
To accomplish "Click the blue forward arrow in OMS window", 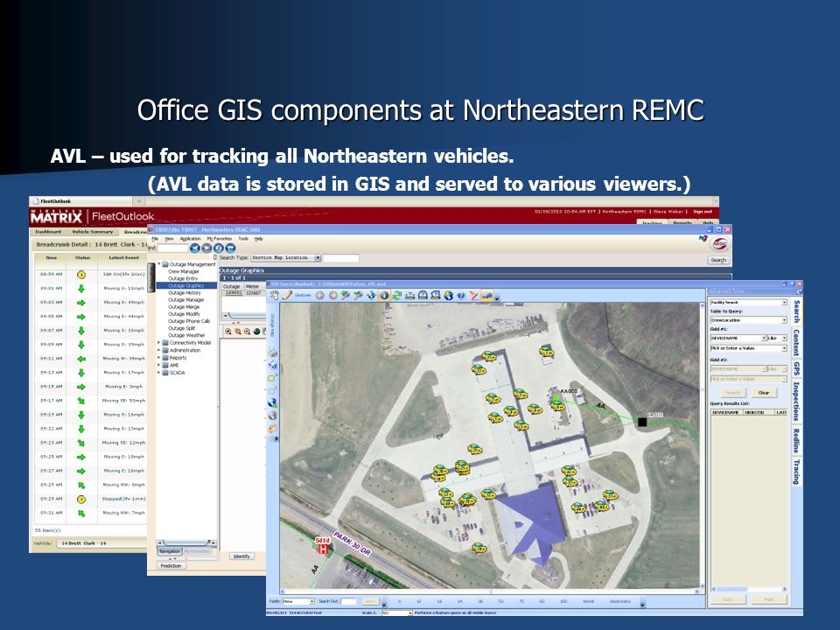I will point(206,248).
